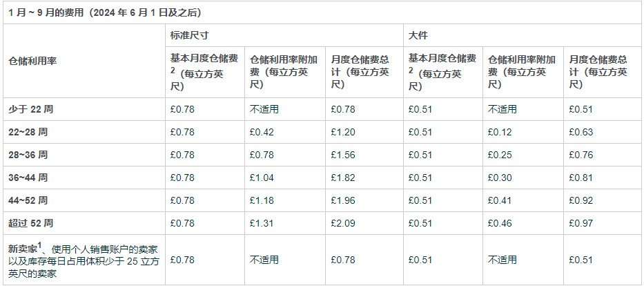The height and width of the screenshot is (286, 644).
Task: Select the "少于 22 周" row label
Action: point(30,108)
